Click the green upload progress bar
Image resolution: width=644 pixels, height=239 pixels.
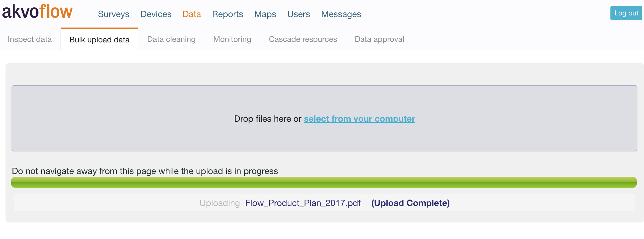tap(324, 182)
